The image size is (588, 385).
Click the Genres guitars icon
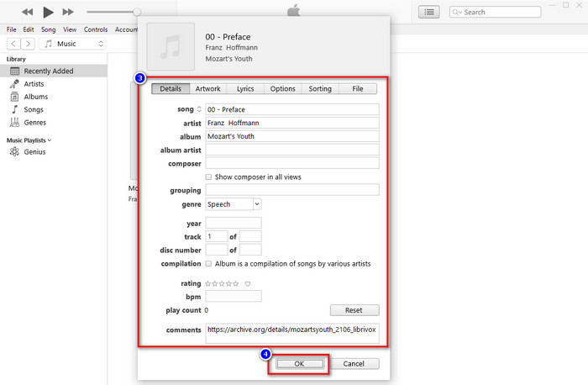tap(14, 123)
